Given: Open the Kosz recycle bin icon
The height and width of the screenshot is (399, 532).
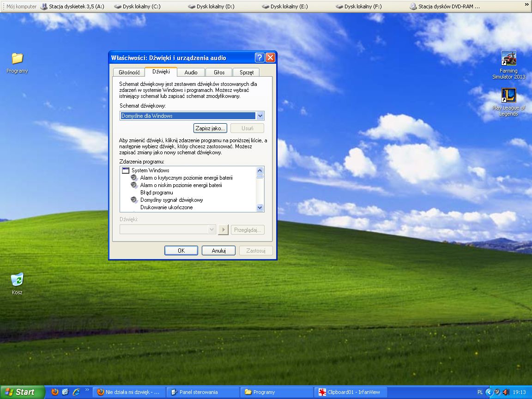Looking at the screenshot, I should [x=17, y=284].
